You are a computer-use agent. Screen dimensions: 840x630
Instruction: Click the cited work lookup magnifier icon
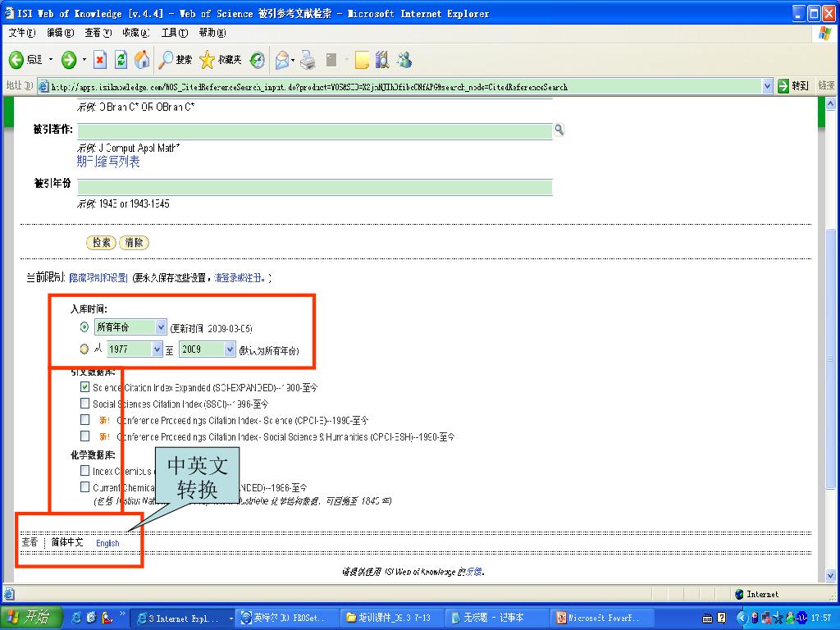(559, 130)
